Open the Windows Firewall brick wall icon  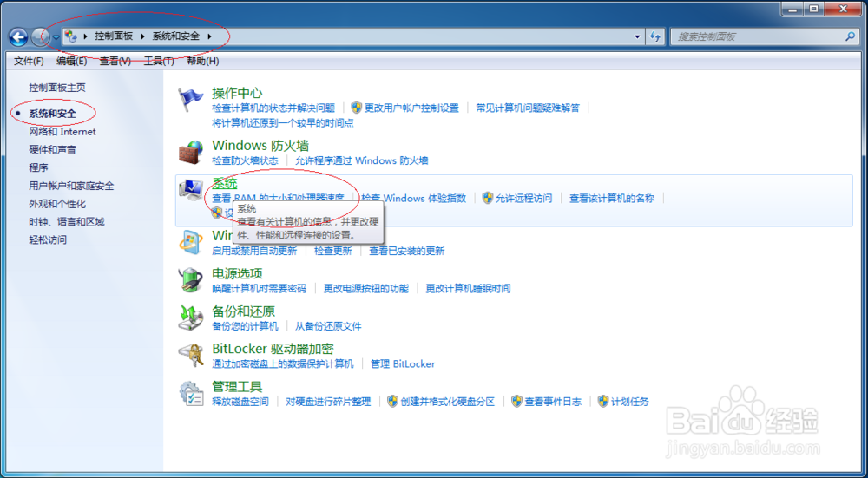(190, 152)
